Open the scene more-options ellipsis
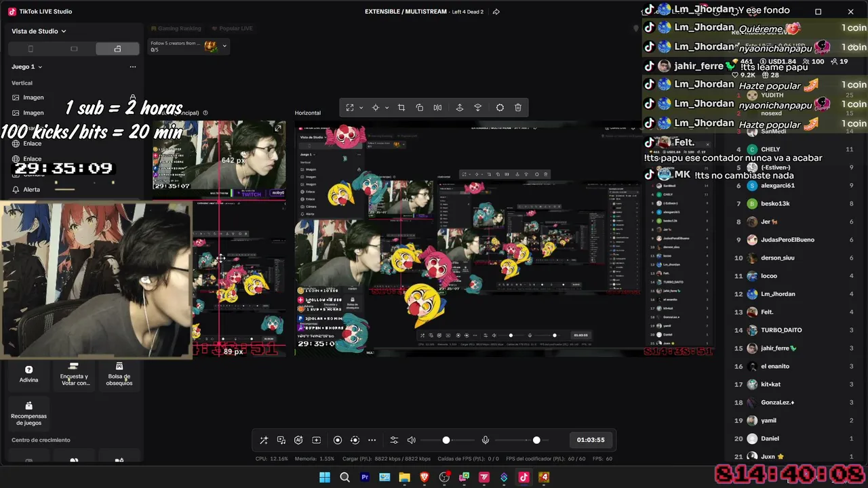868x488 pixels. point(133,66)
